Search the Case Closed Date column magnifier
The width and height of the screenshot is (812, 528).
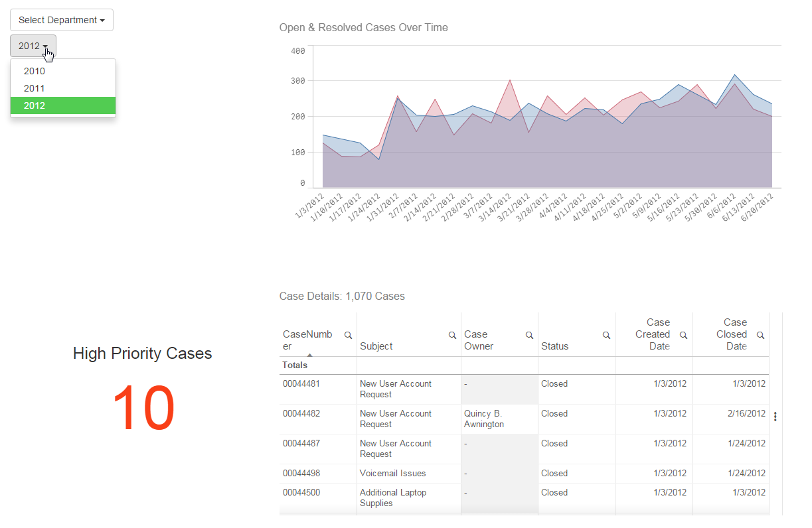[760, 336]
